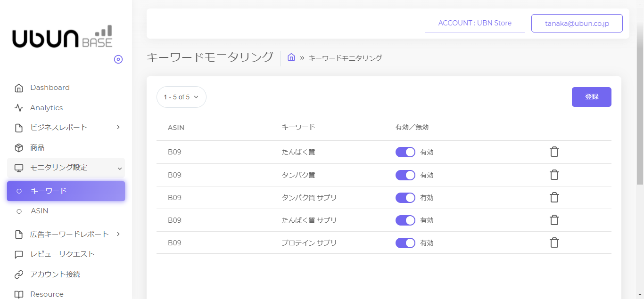Toggle off the タンパク質 keyword switch

(405, 175)
